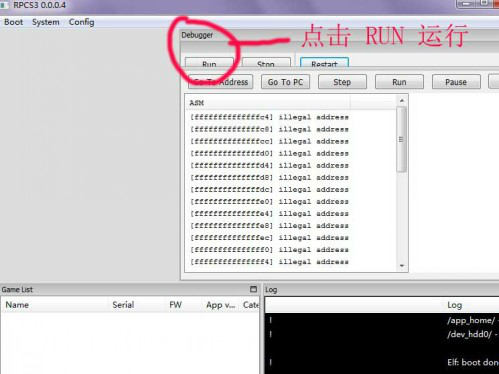The height and width of the screenshot is (374, 499).
Task: Click the Step button
Action: pyautogui.click(x=342, y=82)
